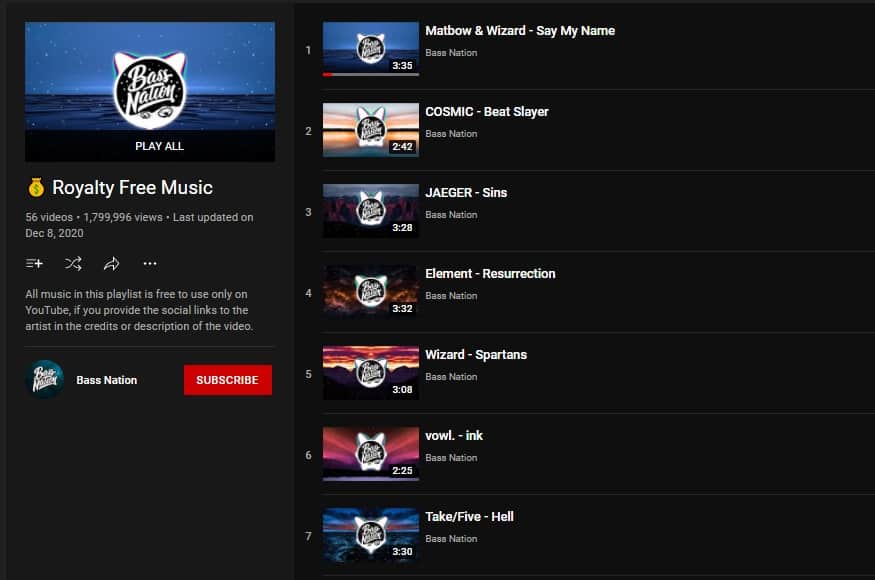Open the title Element - Resurrection
Viewport: 875px width, 580px height.
tap(490, 274)
